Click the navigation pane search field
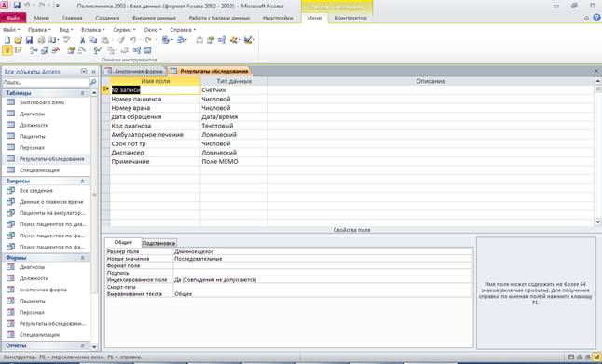This screenshot has height=364, width=602. click(x=46, y=82)
